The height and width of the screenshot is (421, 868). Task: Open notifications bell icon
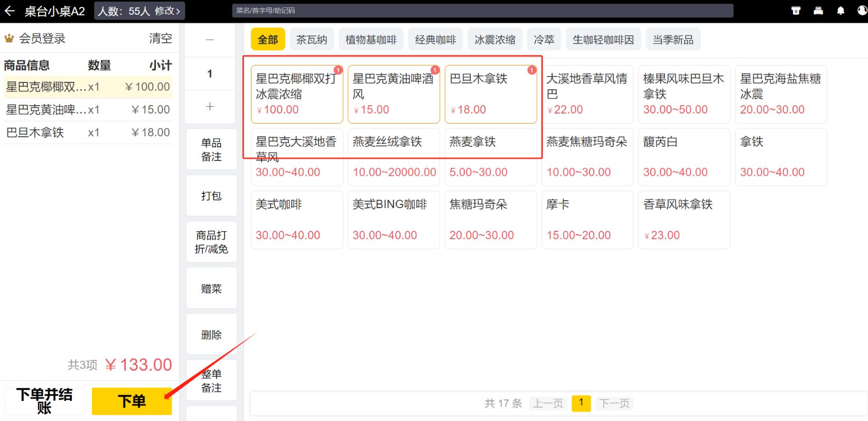click(841, 11)
